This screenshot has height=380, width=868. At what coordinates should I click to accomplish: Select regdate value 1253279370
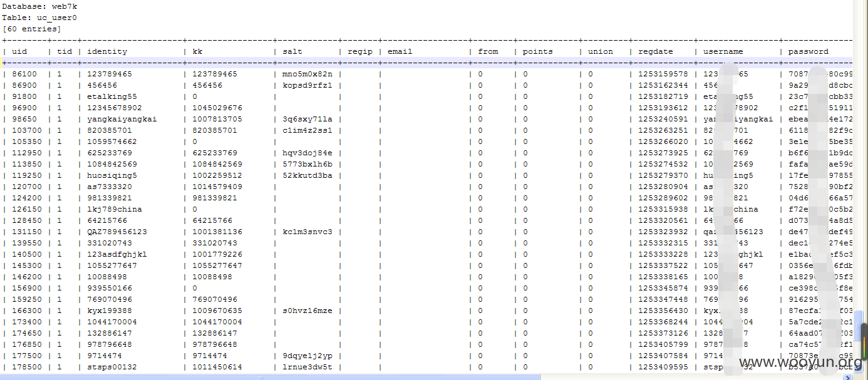point(663,175)
